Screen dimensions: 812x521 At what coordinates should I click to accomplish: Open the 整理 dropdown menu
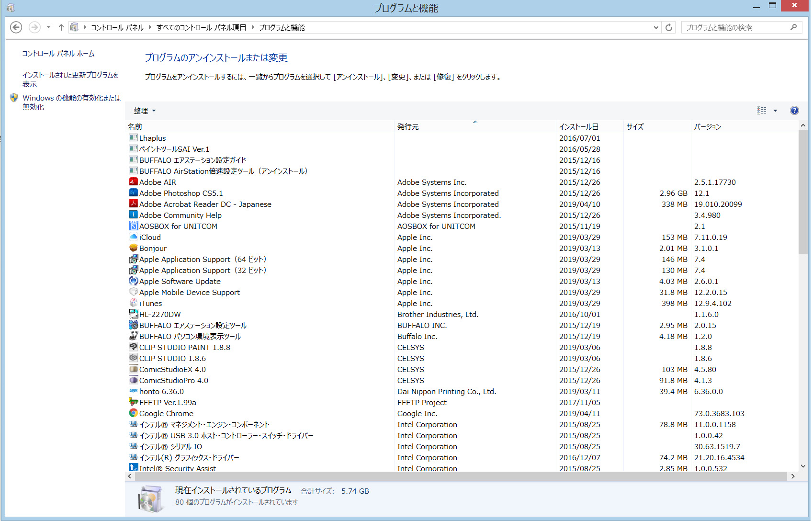pos(145,111)
